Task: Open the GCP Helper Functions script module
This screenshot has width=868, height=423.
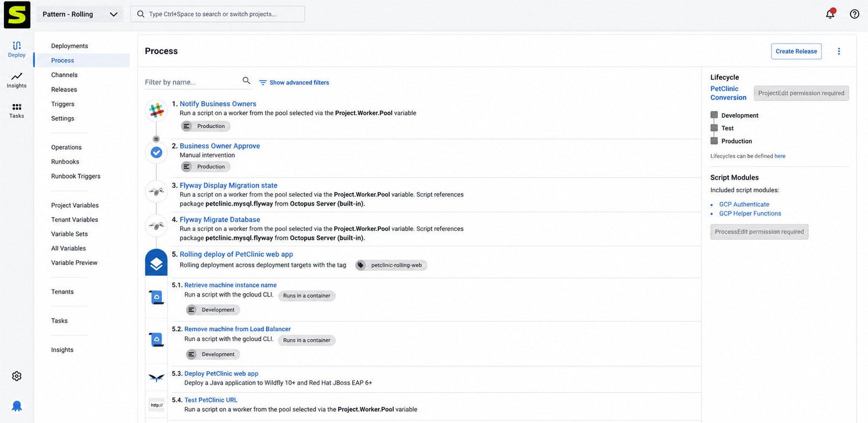Action: coord(750,213)
